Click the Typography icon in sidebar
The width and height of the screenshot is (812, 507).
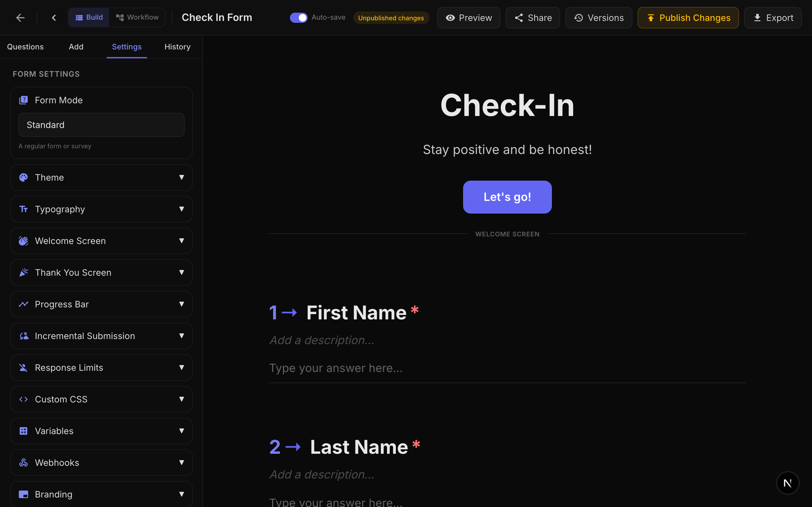23,209
